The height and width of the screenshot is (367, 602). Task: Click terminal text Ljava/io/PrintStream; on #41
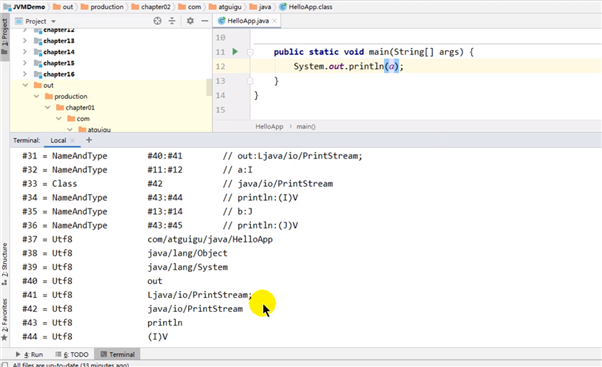point(200,295)
